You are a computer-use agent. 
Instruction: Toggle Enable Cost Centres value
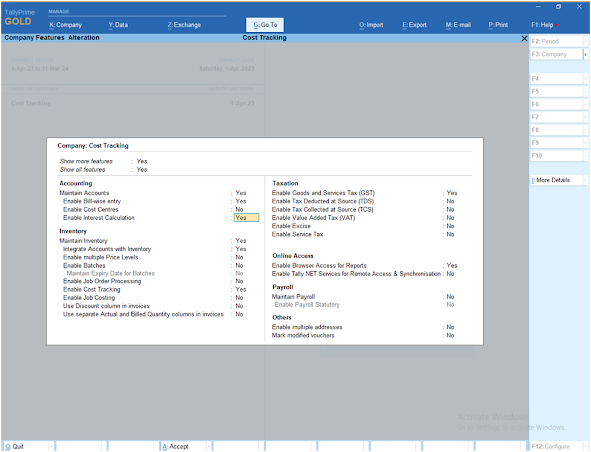click(239, 210)
